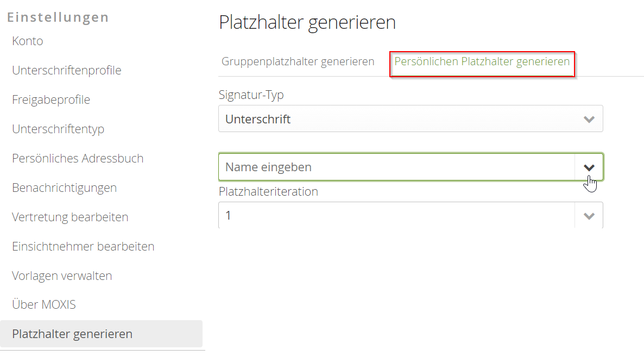Image resolution: width=644 pixels, height=362 pixels.
Task: Open the Konto settings
Action: click(x=27, y=41)
